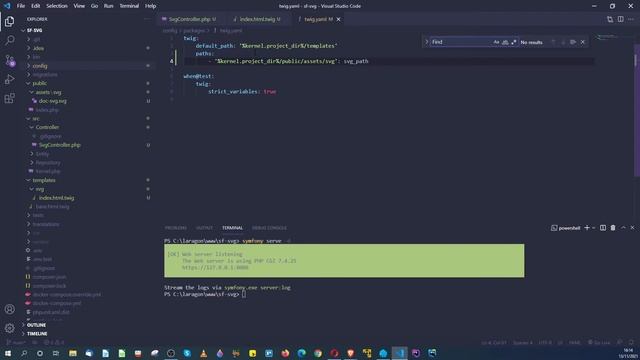
Task: Open the Windows Start menu
Action: tap(8, 353)
